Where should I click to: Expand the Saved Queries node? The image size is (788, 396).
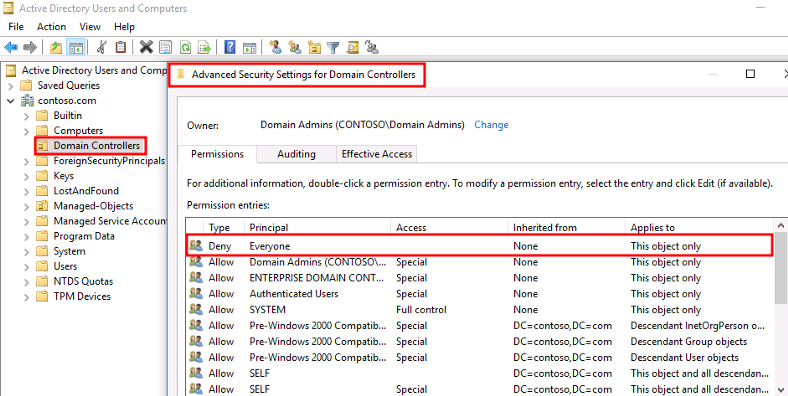click(x=11, y=86)
